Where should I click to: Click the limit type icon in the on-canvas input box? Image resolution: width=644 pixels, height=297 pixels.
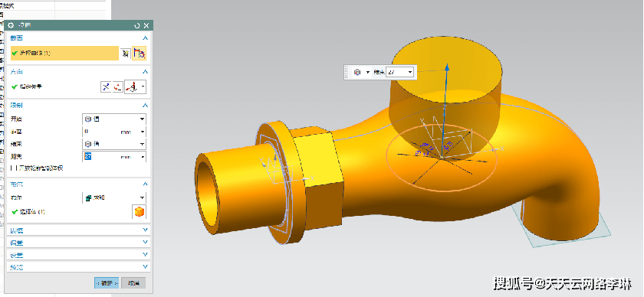[x=356, y=72]
